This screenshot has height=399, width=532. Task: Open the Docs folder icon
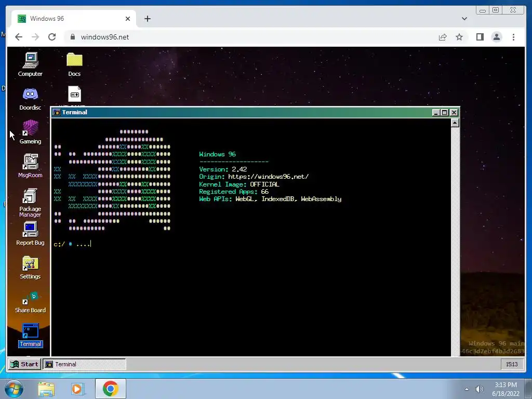click(74, 64)
